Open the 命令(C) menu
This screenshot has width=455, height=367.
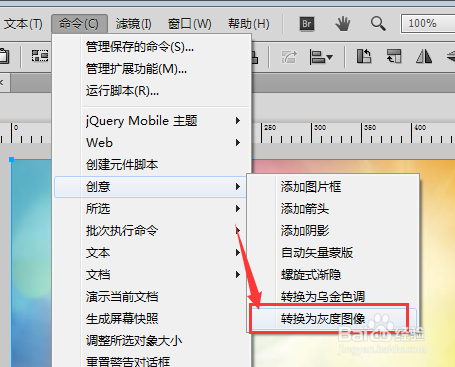tap(79, 24)
